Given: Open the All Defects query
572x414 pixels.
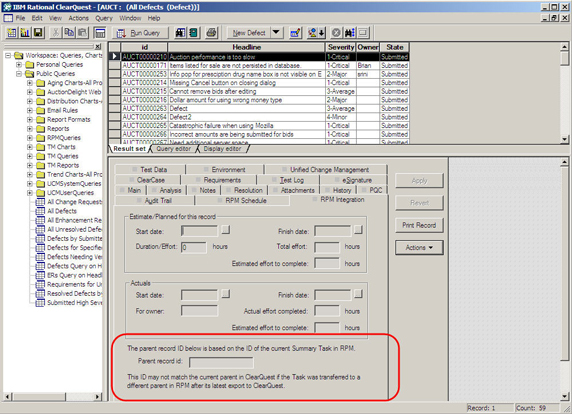Looking at the screenshot, I should [x=62, y=211].
